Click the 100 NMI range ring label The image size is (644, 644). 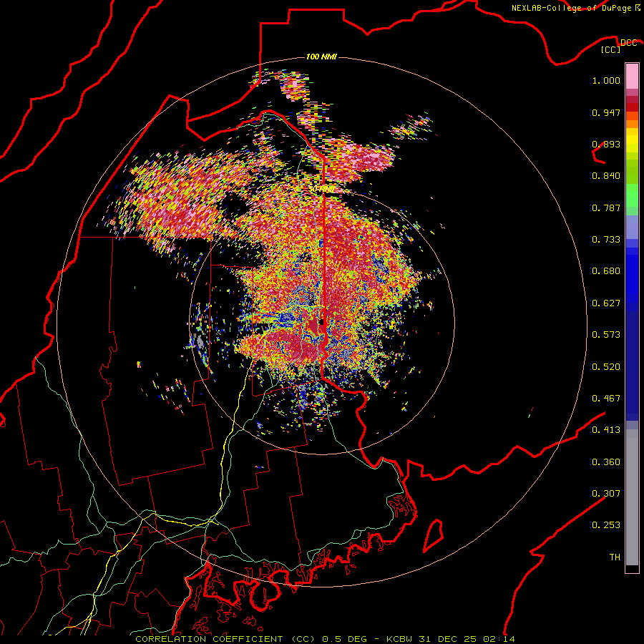point(321,57)
